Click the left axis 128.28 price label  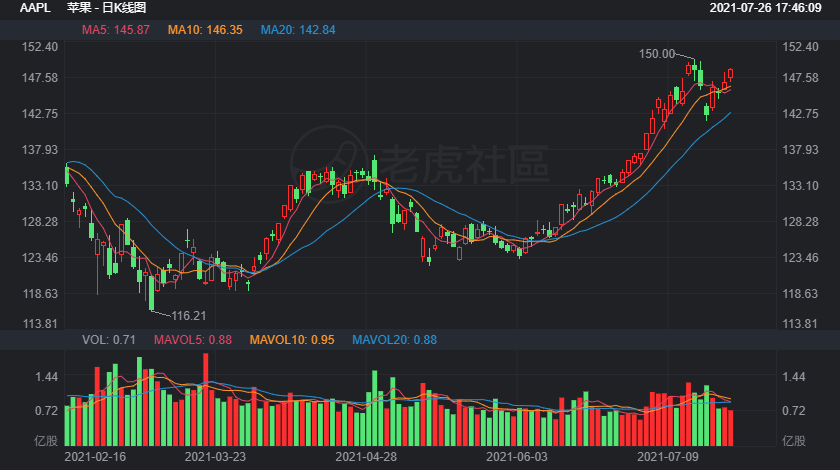(40, 221)
